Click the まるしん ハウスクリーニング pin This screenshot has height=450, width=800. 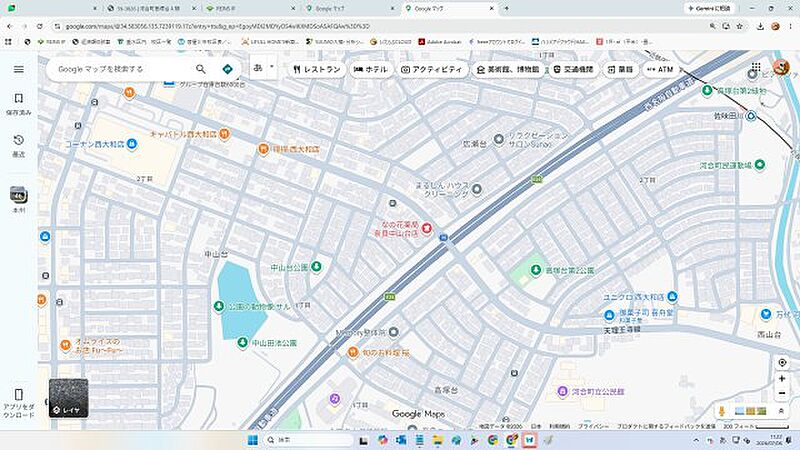pos(477,189)
